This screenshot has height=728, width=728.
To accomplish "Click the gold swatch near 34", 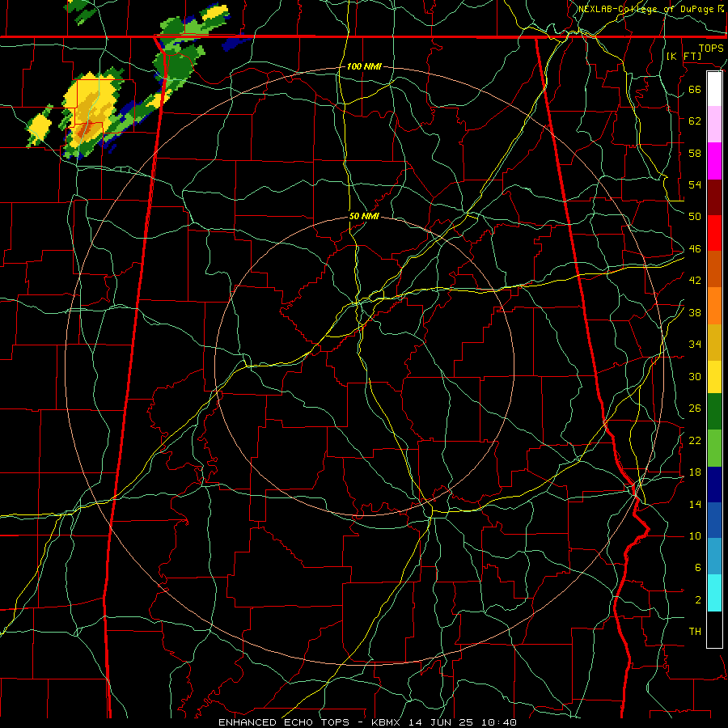I will pyautogui.click(x=714, y=342).
